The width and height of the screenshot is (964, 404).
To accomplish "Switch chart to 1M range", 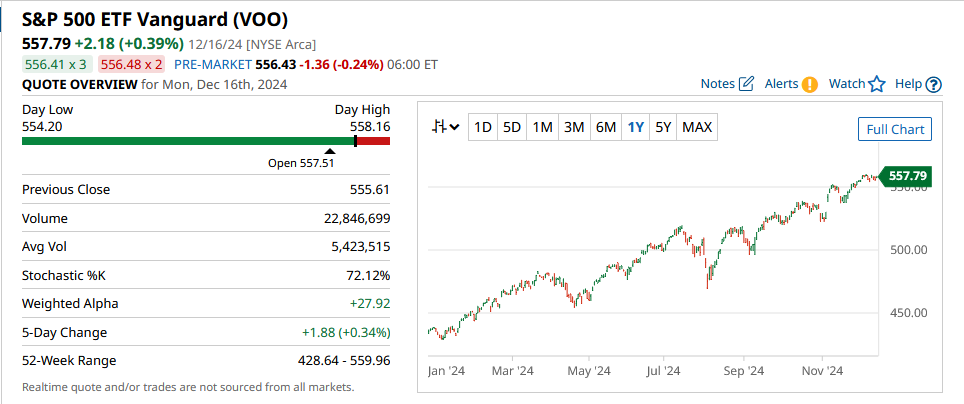I will coord(542,127).
